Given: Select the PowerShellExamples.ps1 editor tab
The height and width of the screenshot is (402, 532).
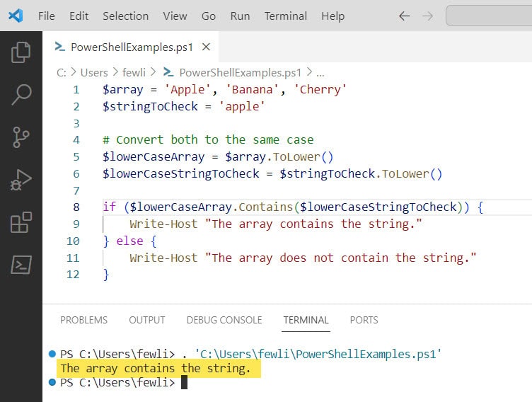Looking at the screenshot, I should (131, 47).
